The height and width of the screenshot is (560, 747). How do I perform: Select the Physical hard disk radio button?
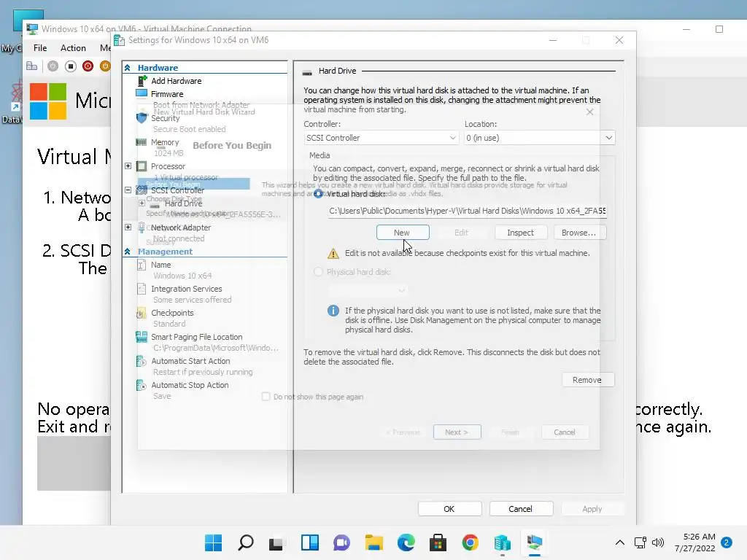(x=318, y=272)
